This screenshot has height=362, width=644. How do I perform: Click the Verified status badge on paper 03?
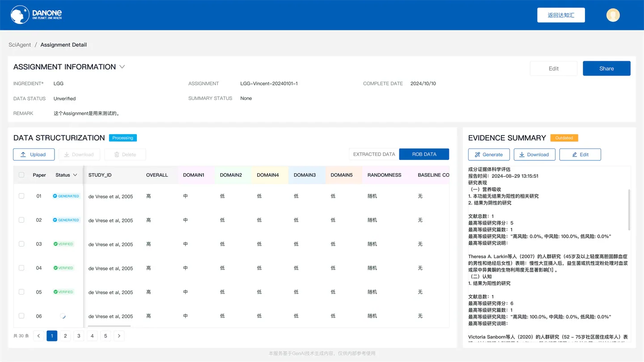[64, 244]
